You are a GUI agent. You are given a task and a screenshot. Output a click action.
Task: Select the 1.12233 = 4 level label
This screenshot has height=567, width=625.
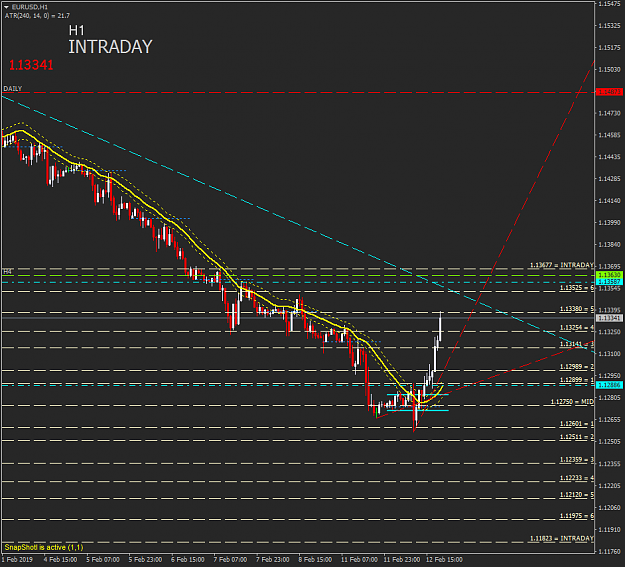(x=577, y=478)
